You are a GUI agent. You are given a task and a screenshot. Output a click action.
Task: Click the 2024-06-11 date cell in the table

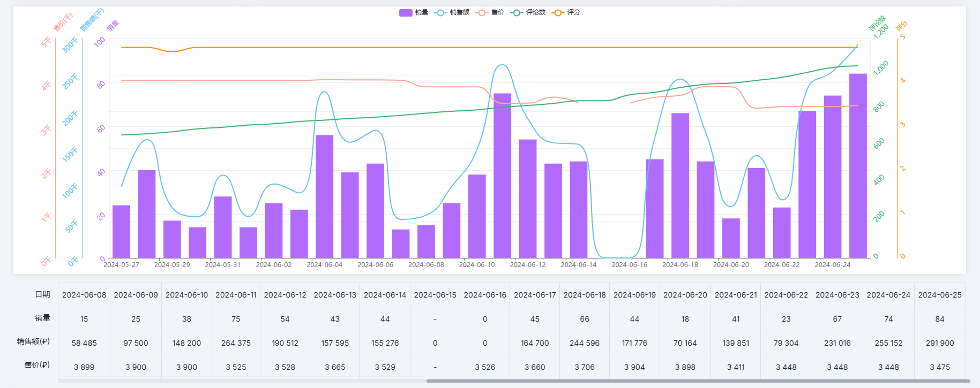tap(236, 295)
